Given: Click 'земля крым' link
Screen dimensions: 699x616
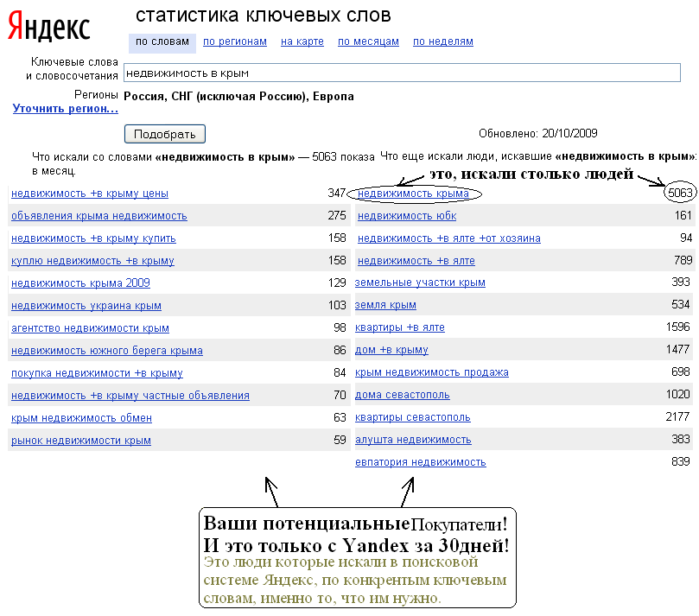Looking at the screenshot, I should tap(385, 305).
